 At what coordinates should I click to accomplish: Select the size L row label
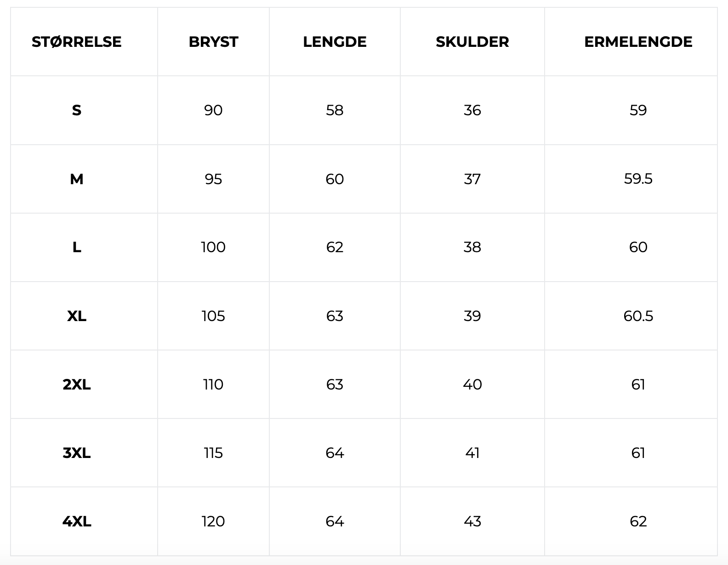76,247
